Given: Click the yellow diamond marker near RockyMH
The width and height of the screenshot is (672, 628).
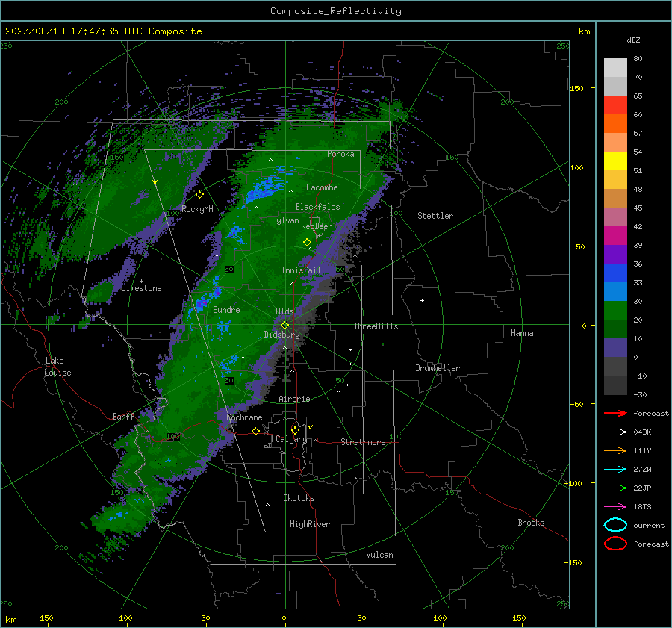Looking at the screenshot, I should pos(199,195).
